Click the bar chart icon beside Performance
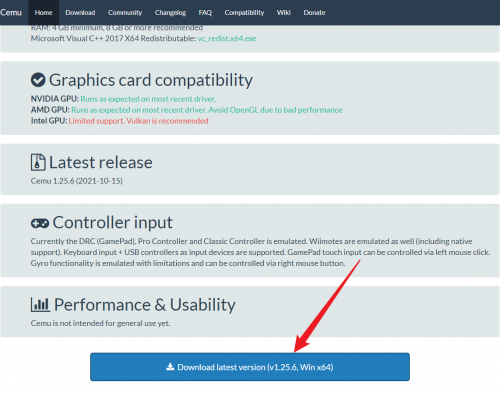The image size is (500, 393). click(40, 305)
